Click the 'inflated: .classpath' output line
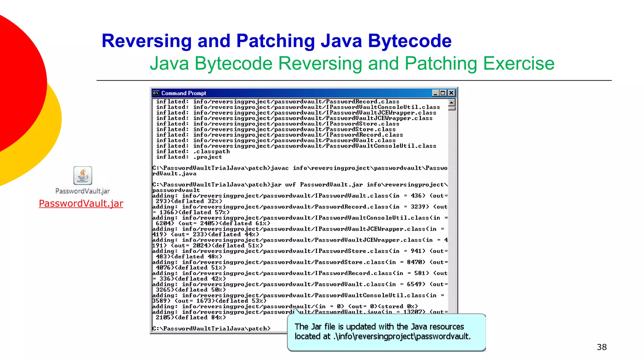This screenshot has height=362, width=644. (193, 151)
